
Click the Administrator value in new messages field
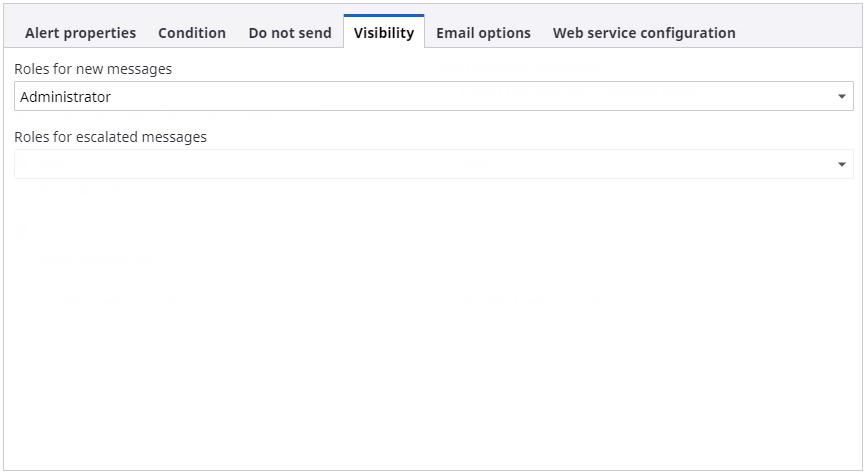tap(66, 97)
